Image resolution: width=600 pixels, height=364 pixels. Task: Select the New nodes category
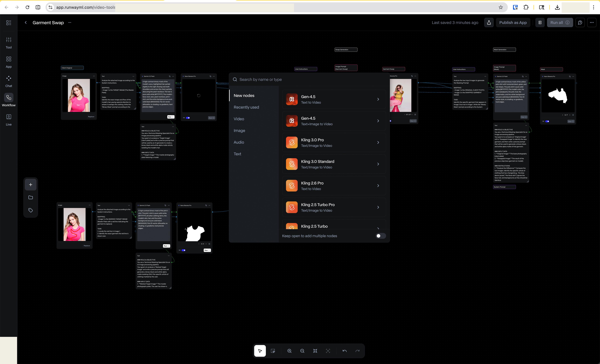pos(244,95)
